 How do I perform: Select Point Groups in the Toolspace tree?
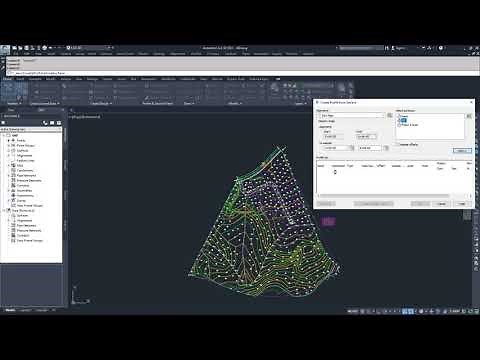point(25,145)
